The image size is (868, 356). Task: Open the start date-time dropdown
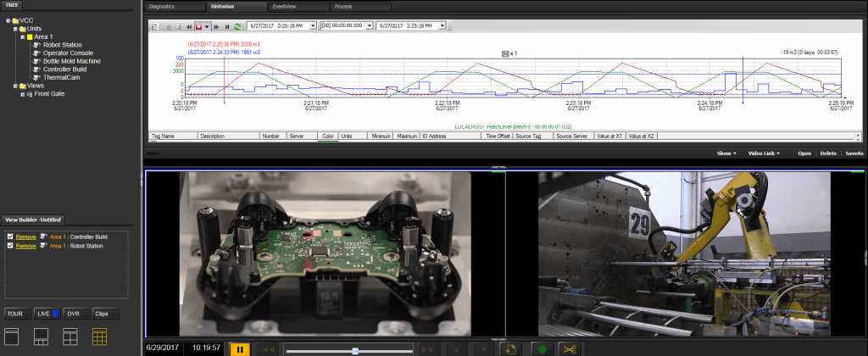click(313, 26)
